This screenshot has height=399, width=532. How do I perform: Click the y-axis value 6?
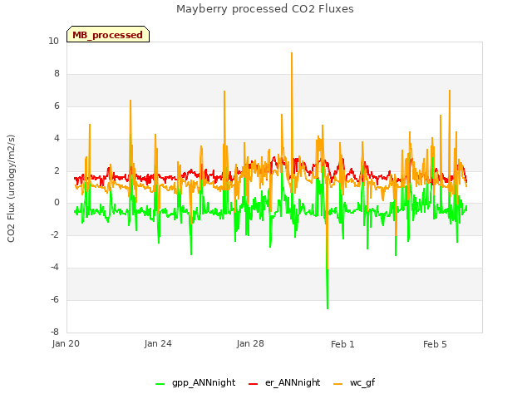tap(57, 106)
